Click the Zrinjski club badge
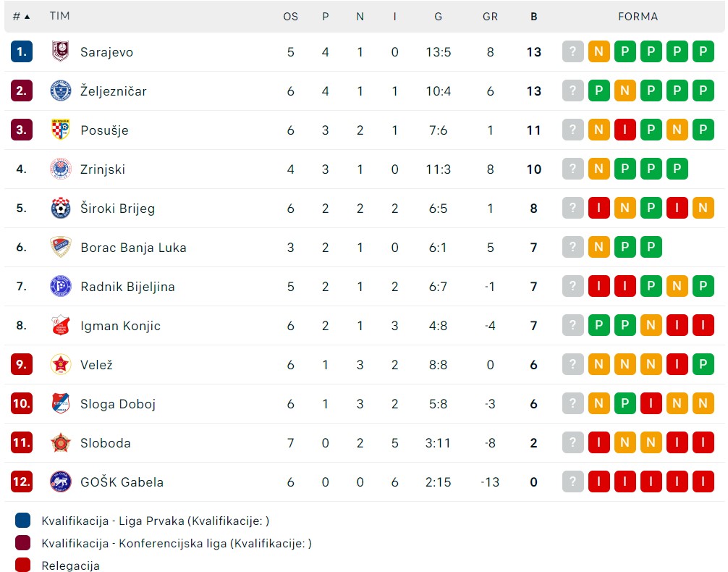Viewport: 728px width, 572px height. 61,169
